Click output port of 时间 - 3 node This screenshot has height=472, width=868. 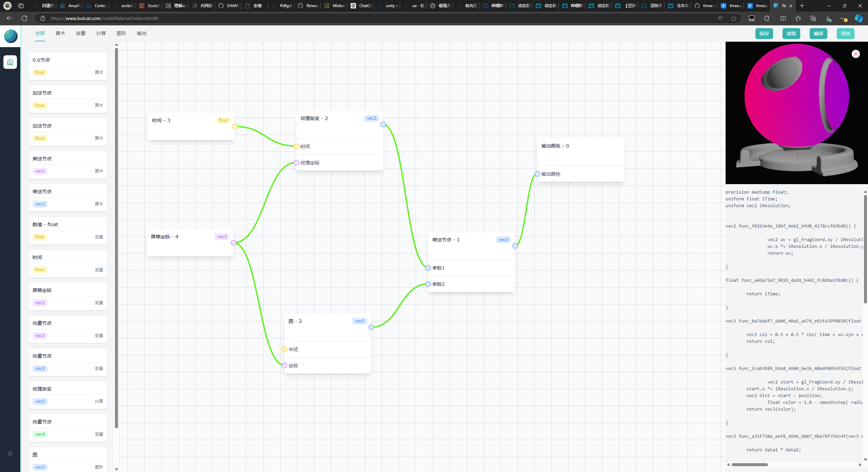click(x=235, y=126)
